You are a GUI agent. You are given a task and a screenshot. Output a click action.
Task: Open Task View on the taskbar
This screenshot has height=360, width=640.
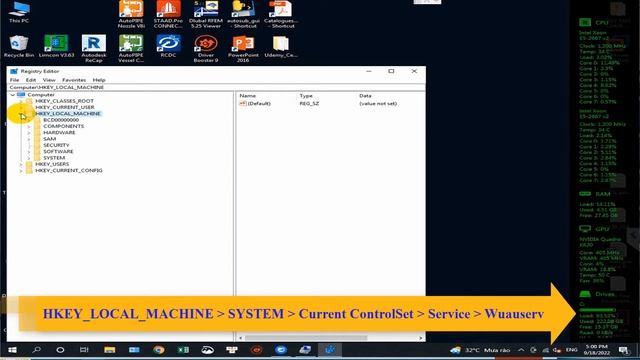84,350
